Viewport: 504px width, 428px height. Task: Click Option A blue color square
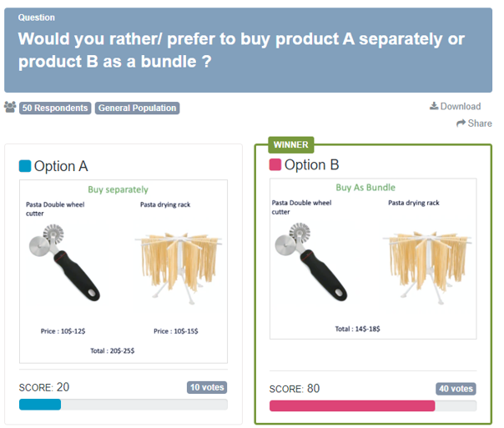[25, 166]
